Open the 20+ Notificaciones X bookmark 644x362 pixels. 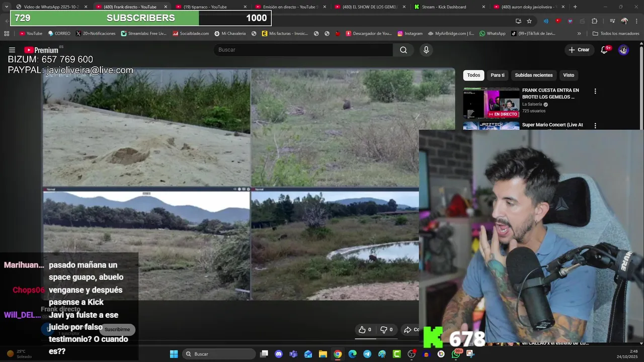(x=96, y=34)
